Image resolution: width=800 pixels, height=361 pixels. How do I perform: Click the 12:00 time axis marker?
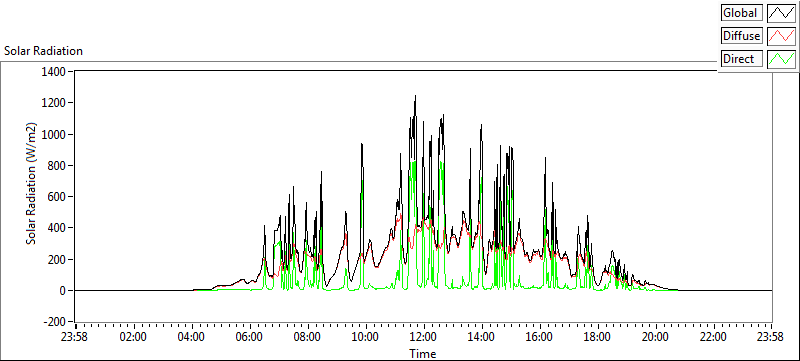[423, 337]
